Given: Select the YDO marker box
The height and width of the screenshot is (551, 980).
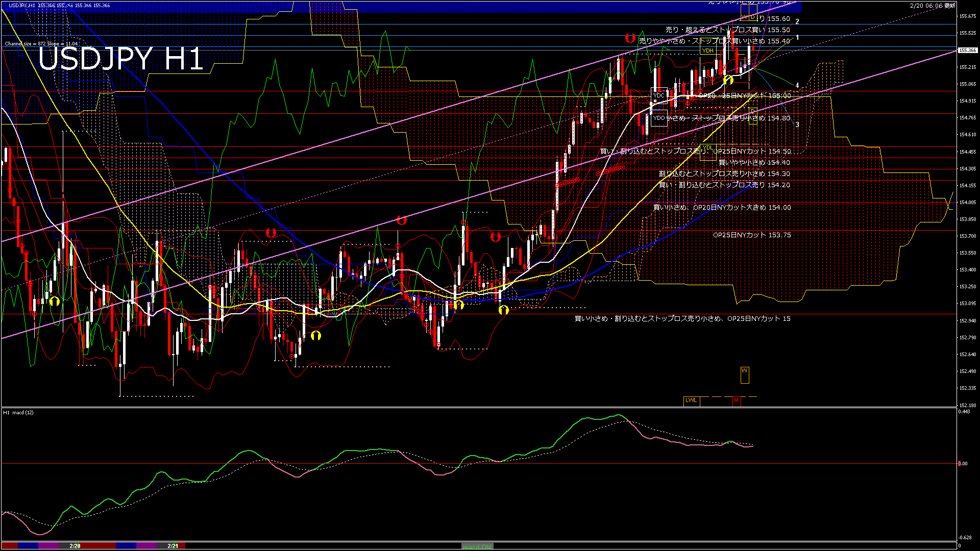Looking at the screenshot, I should point(659,118).
